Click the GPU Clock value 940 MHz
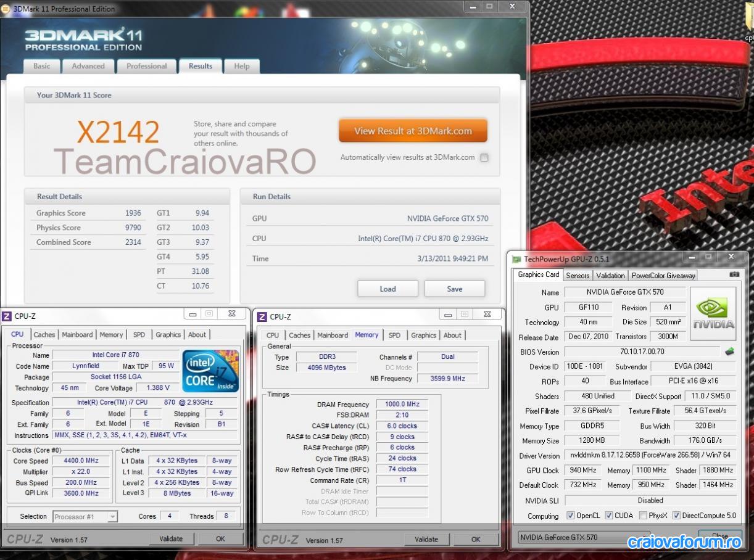Screen dimensions: 754x560 583,470
